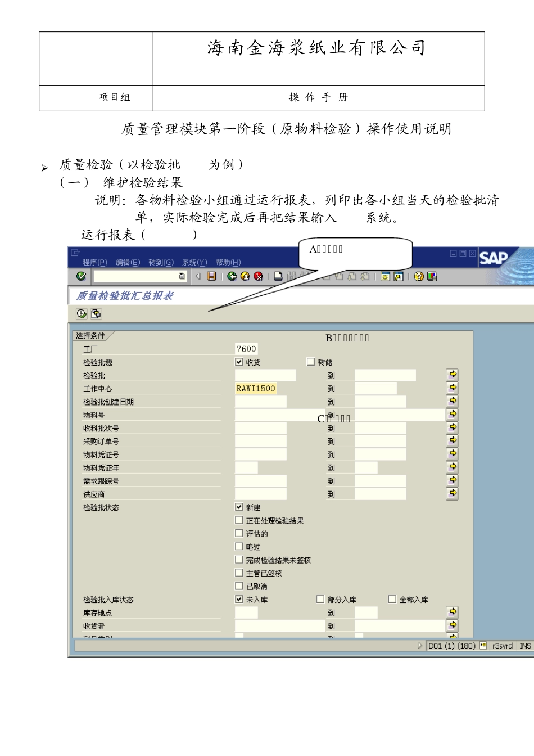Check the 正在处理检验结果 checkbox
The width and height of the screenshot is (534, 756).
pos(239,520)
